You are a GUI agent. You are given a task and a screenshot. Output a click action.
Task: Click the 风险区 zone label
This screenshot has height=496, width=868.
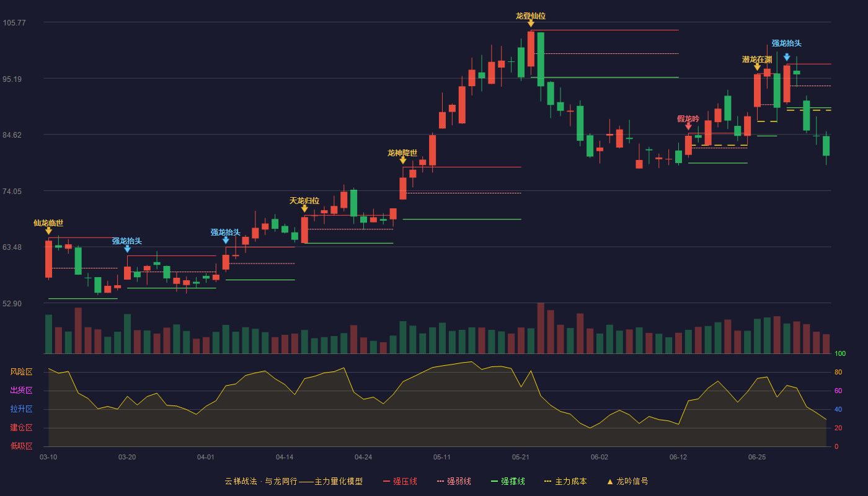pyautogui.click(x=21, y=372)
